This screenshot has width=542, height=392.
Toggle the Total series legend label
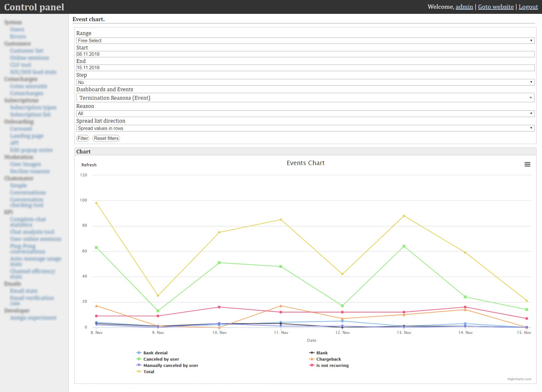pos(149,372)
